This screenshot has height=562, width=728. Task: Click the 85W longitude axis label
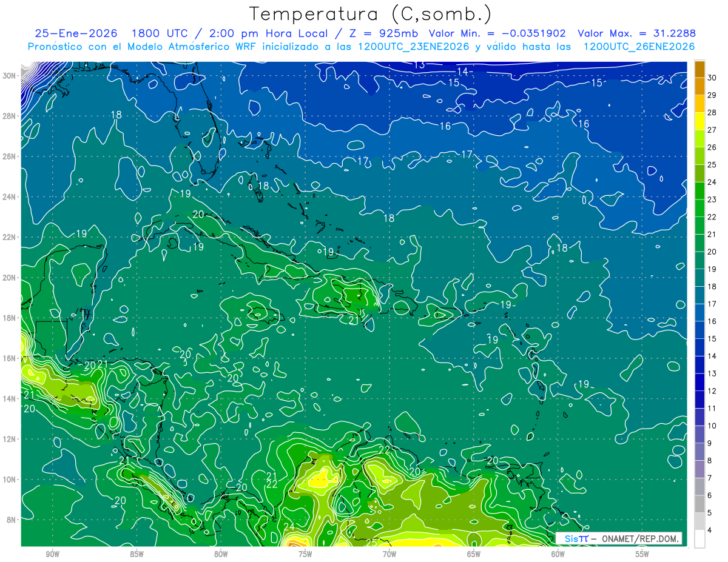[x=136, y=554]
